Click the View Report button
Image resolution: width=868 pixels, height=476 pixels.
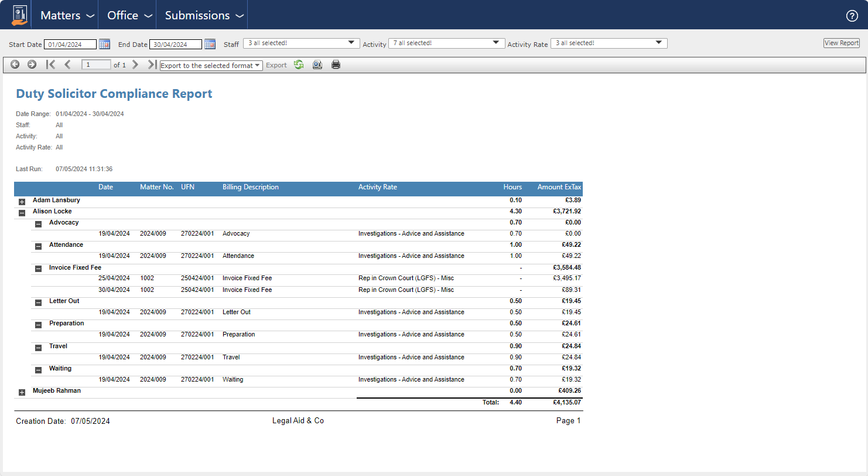[x=841, y=43]
